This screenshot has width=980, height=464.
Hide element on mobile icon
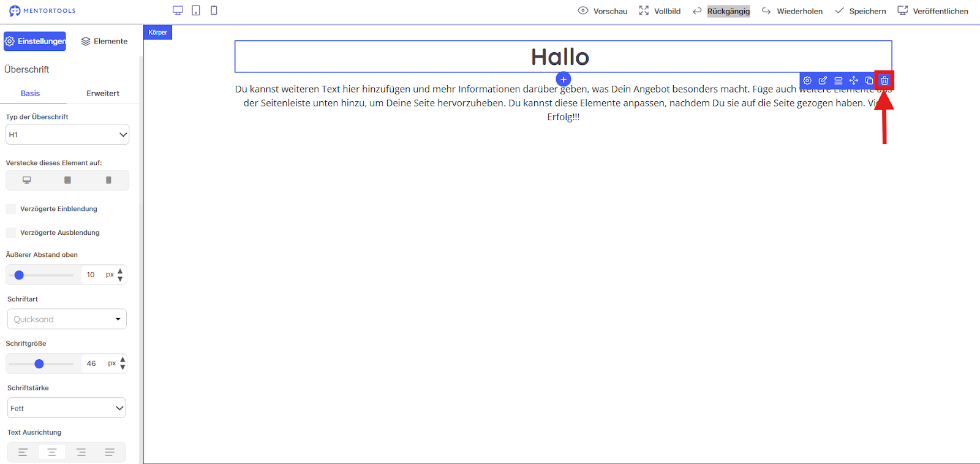pyautogui.click(x=108, y=180)
